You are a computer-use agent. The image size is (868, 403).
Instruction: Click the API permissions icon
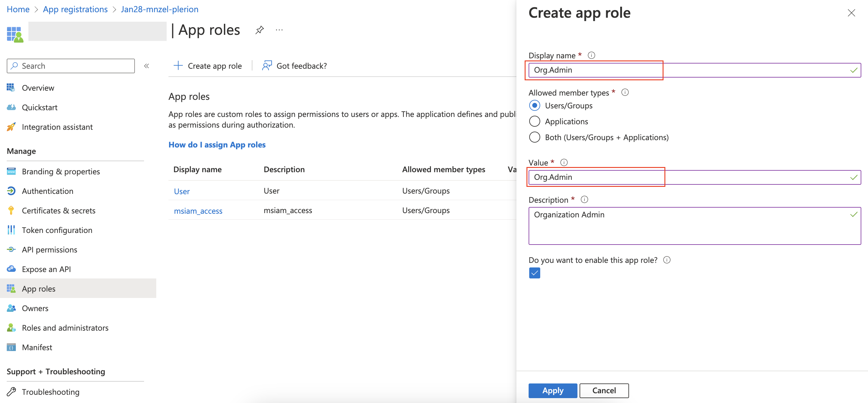click(x=11, y=249)
